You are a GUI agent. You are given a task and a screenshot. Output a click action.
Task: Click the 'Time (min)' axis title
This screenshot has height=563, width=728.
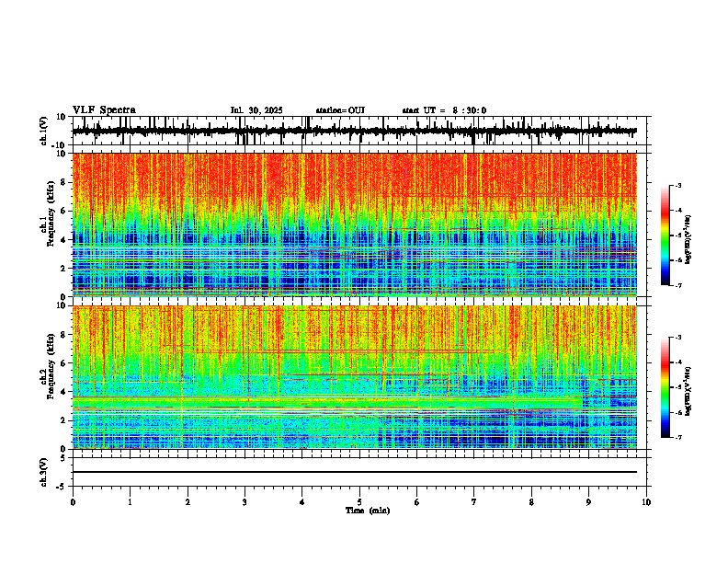(368, 511)
